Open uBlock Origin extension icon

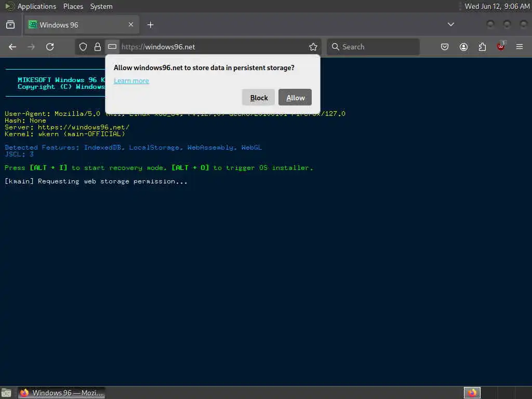click(x=501, y=46)
